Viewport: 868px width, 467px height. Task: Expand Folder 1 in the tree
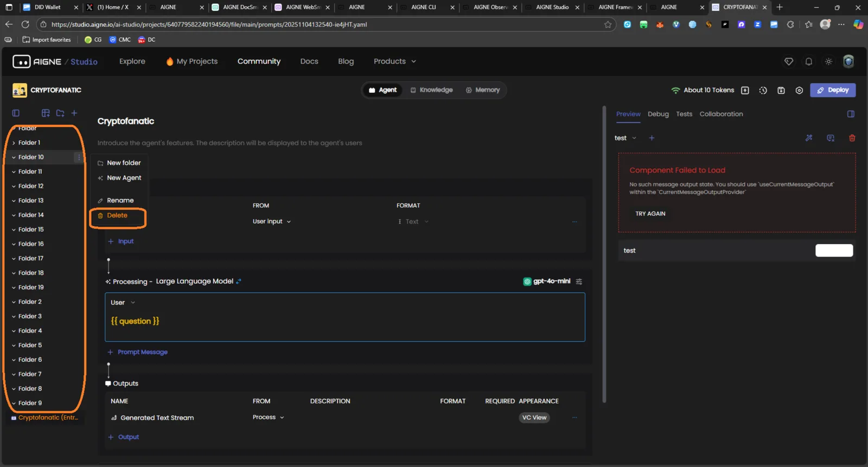pyautogui.click(x=14, y=143)
